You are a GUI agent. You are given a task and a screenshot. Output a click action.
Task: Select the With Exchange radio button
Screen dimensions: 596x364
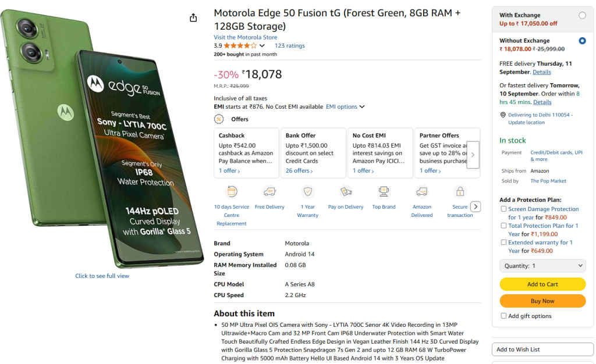click(583, 16)
